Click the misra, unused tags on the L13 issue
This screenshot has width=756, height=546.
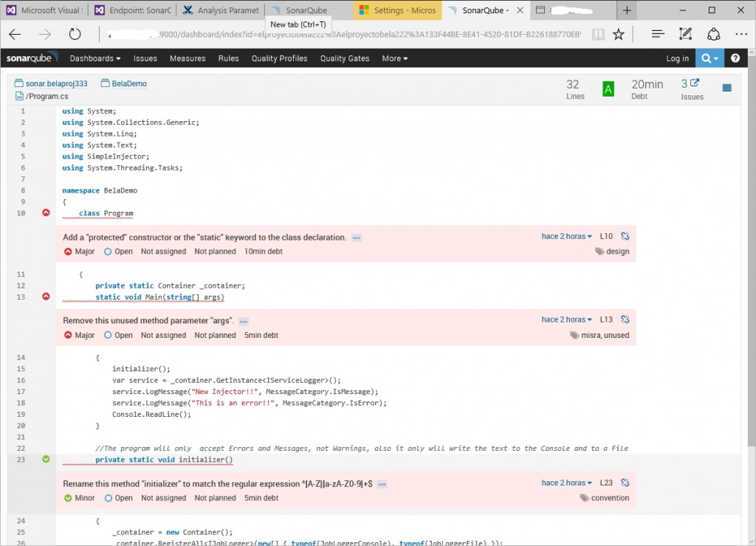click(x=599, y=335)
